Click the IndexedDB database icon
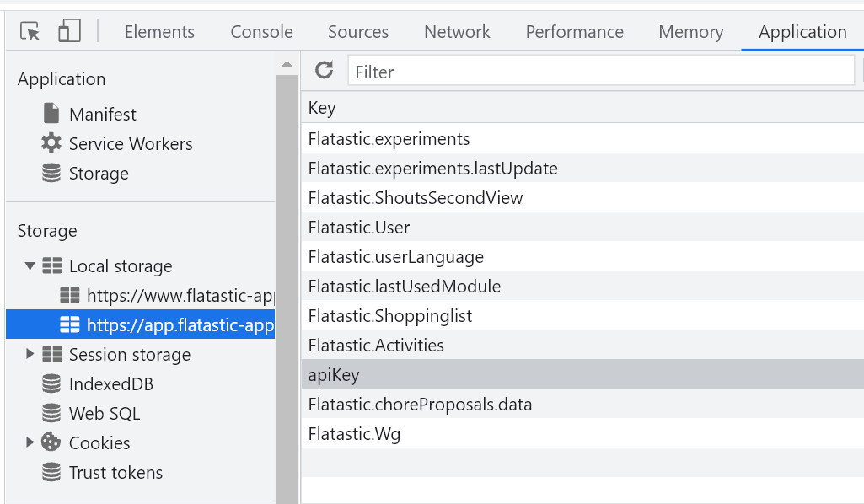Screen dimensions: 864x504 pyautogui.click(x=51, y=384)
